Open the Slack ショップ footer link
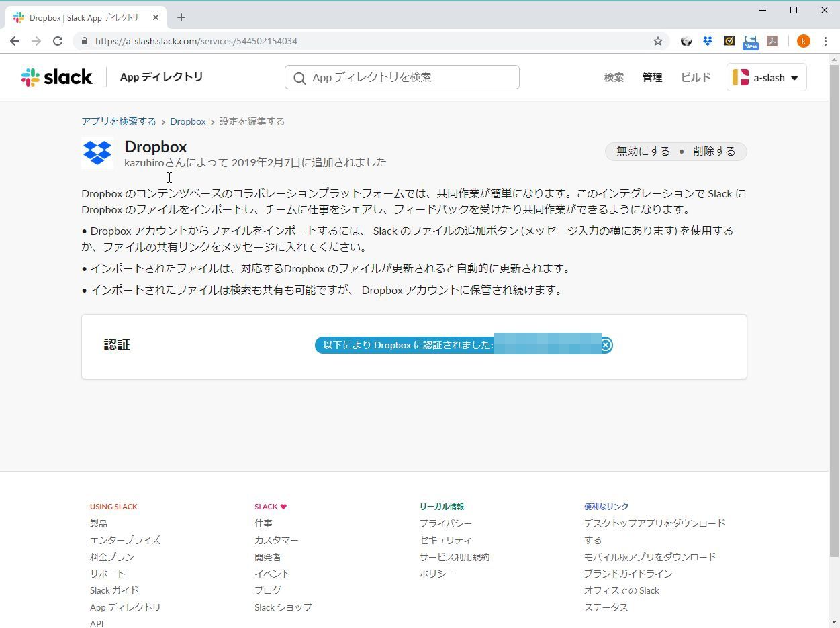Screen dimensions: 840x628 click(283, 607)
